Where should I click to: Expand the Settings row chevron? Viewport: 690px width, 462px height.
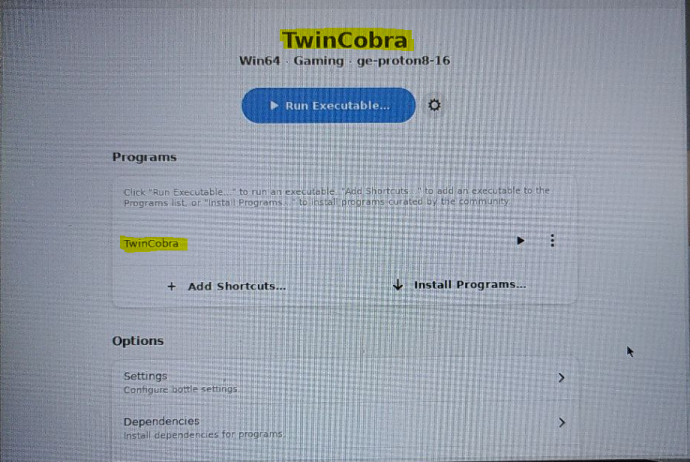click(562, 378)
